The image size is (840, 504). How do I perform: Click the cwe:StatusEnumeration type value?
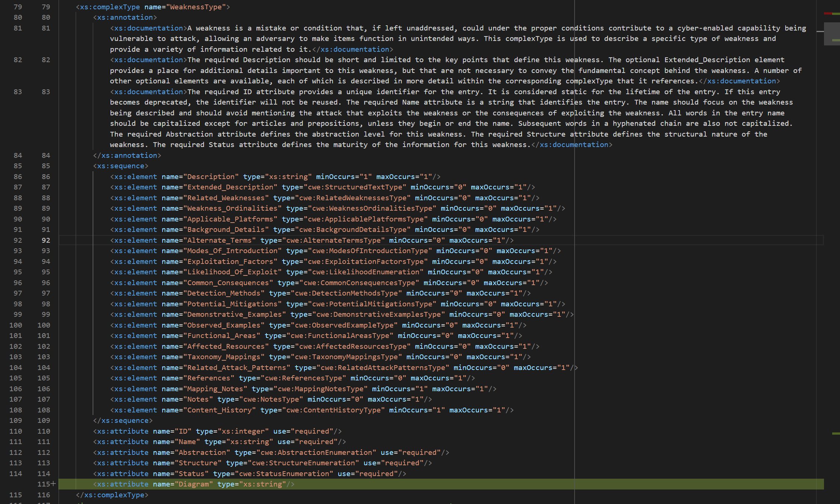[x=284, y=474]
